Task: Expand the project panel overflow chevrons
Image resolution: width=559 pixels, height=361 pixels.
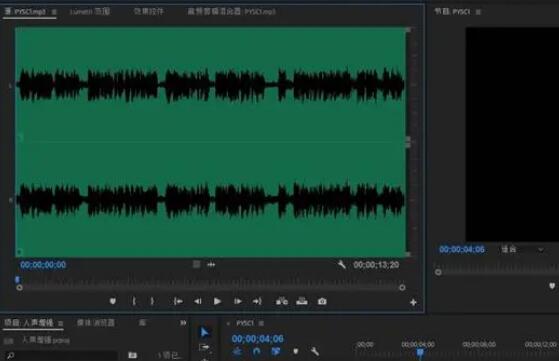Action: point(183,323)
